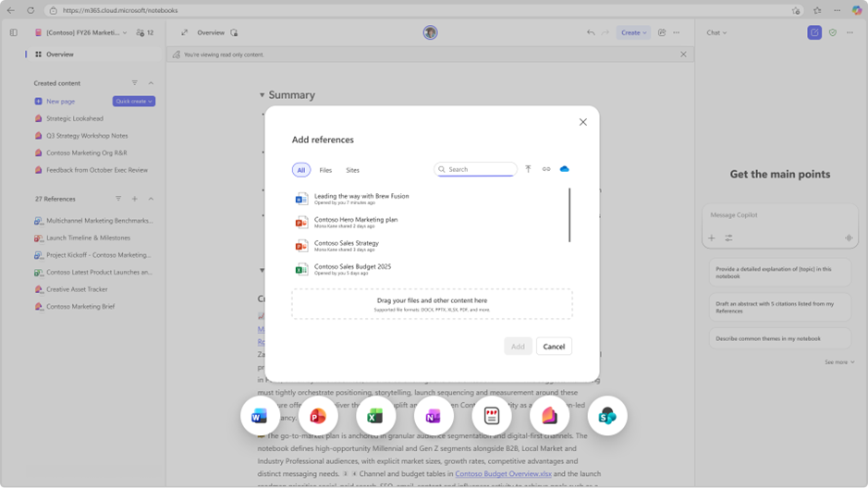The image size is (868, 488).
Task: Open Contoso Budget Overview.xlsx link
Action: [x=503, y=473]
